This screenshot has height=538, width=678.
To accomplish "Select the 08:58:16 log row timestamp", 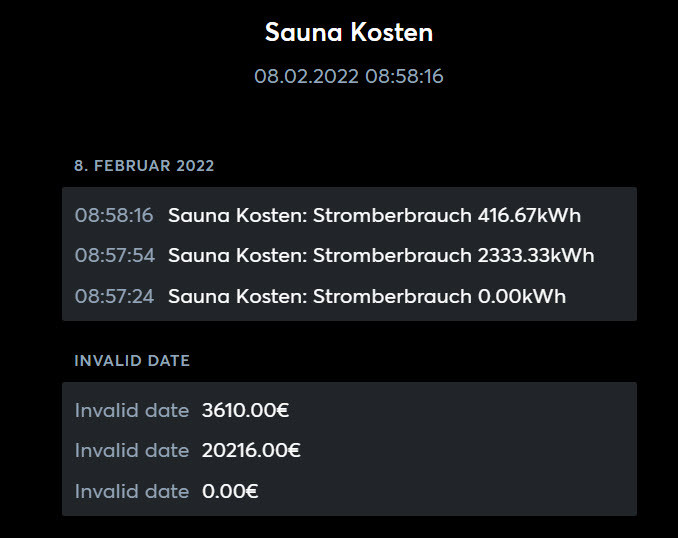I will coord(114,215).
